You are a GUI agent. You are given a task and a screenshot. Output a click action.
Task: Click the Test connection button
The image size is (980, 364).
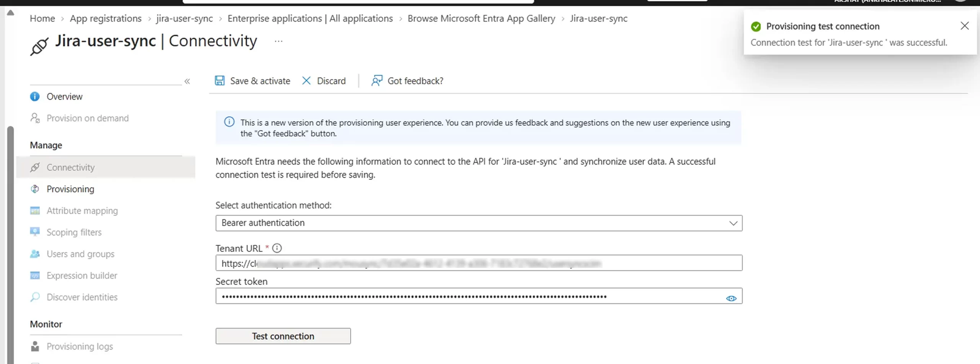(283, 336)
